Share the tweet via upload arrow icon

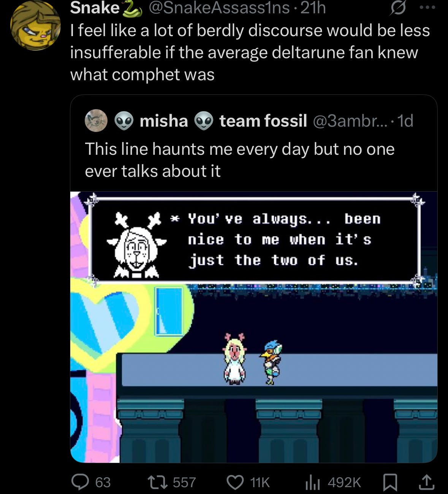tap(426, 481)
